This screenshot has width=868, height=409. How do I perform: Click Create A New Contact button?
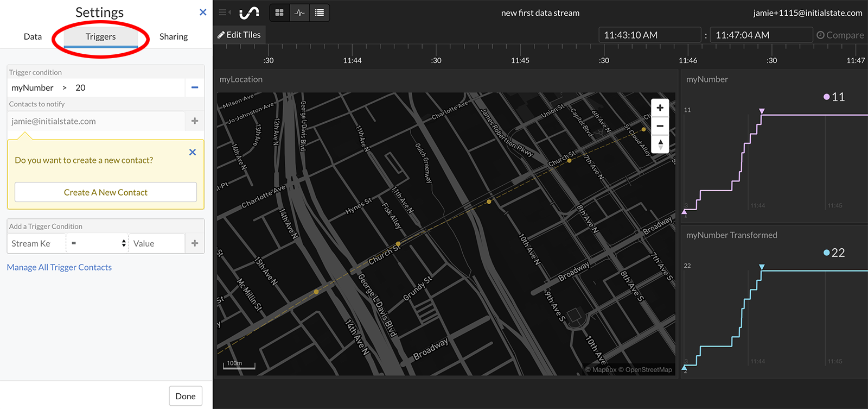pyautogui.click(x=106, y=192)
